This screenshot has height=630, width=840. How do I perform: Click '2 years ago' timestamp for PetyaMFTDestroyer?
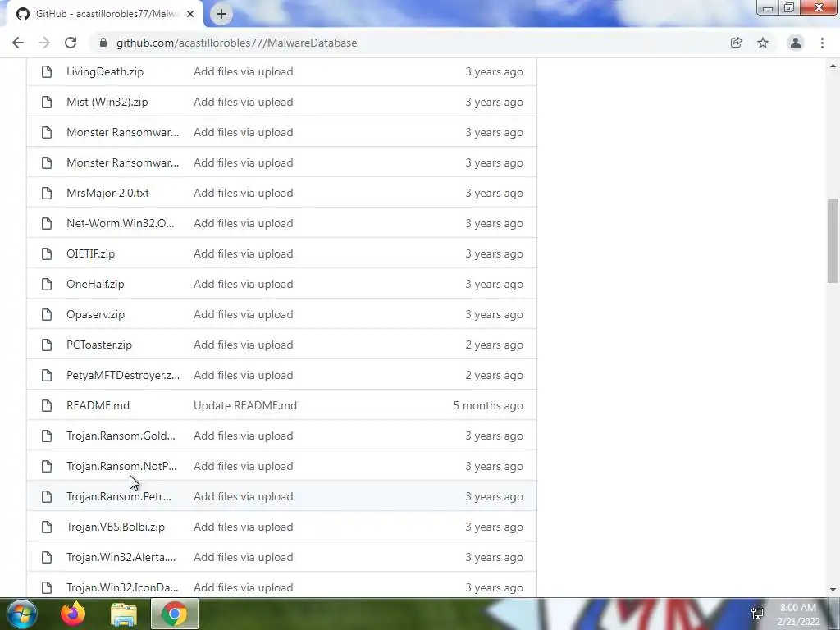coord(494,375)
